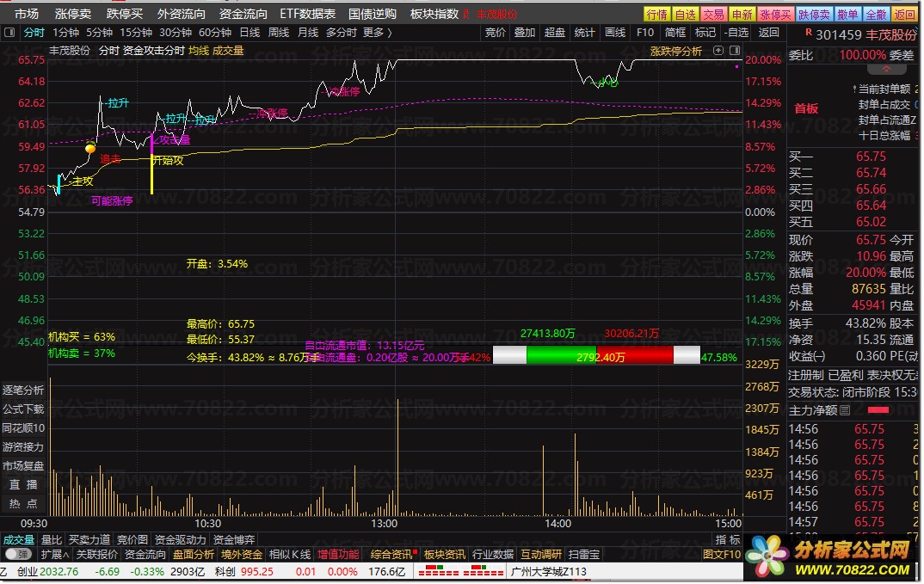
Task: Click the blue 全撤 button
Action: click(877, 14)
